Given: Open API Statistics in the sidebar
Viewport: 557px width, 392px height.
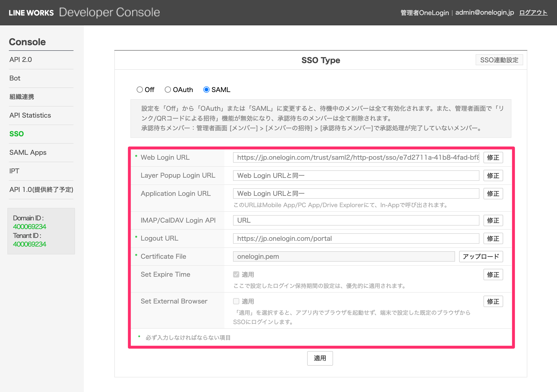Looking at the screenshot, I should 30,115.
